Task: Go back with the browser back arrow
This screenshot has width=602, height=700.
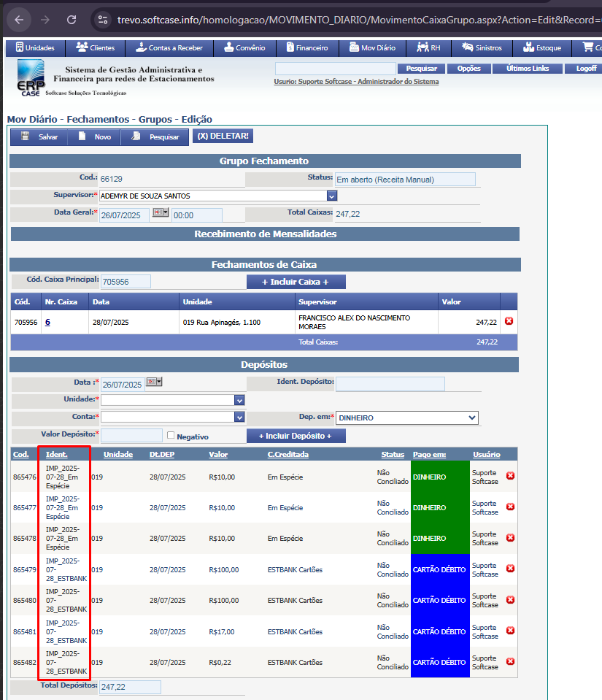Action: 19,20
